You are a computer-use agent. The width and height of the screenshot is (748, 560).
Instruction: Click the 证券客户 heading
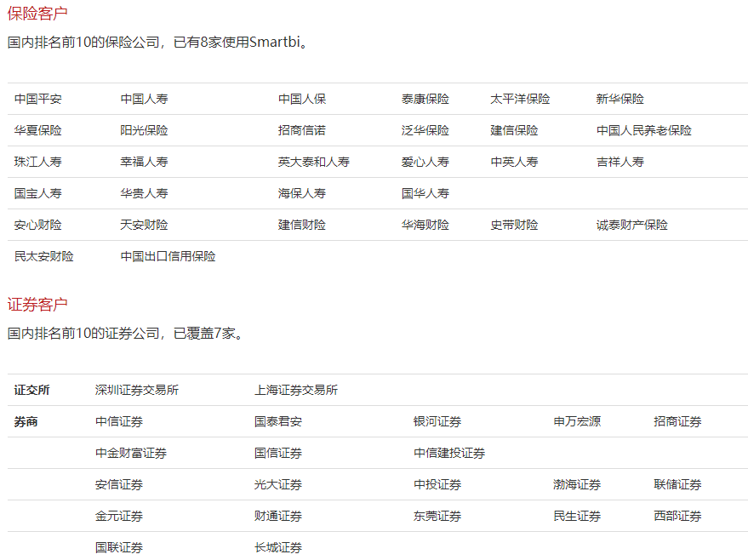coord(37,305)
